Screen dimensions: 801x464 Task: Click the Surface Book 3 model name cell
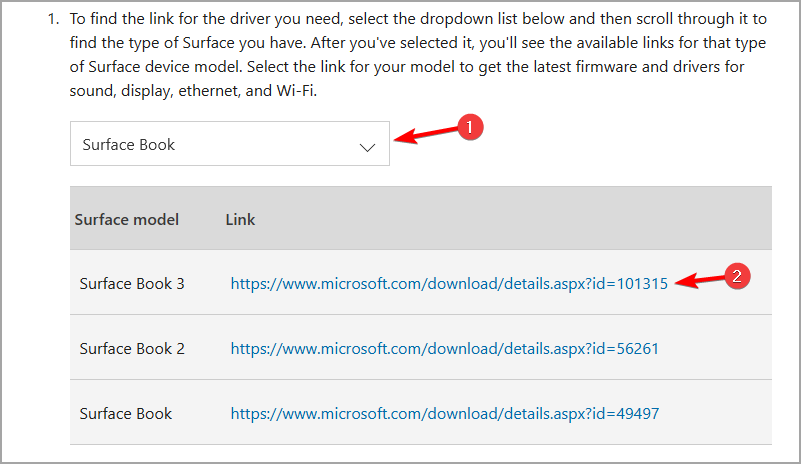point(132,283)
